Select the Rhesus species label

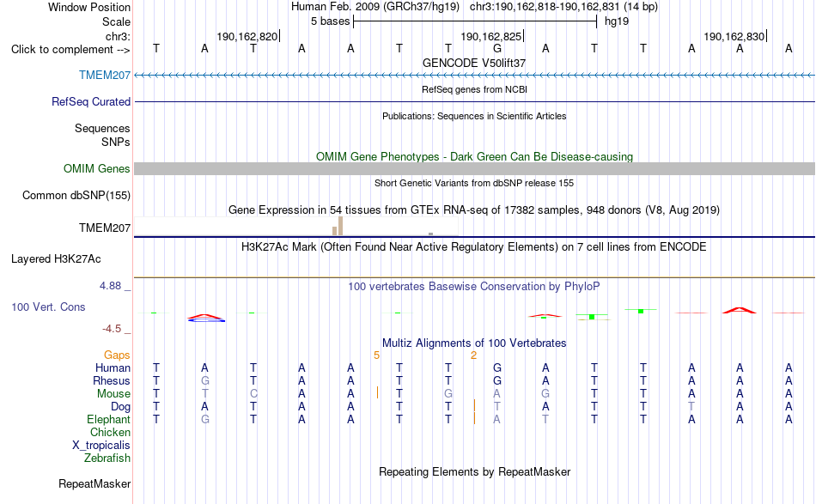[112, 380]
